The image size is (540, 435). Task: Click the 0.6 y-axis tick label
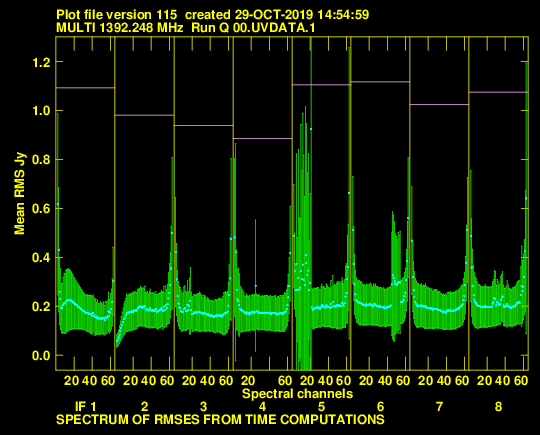click(41, 209)
